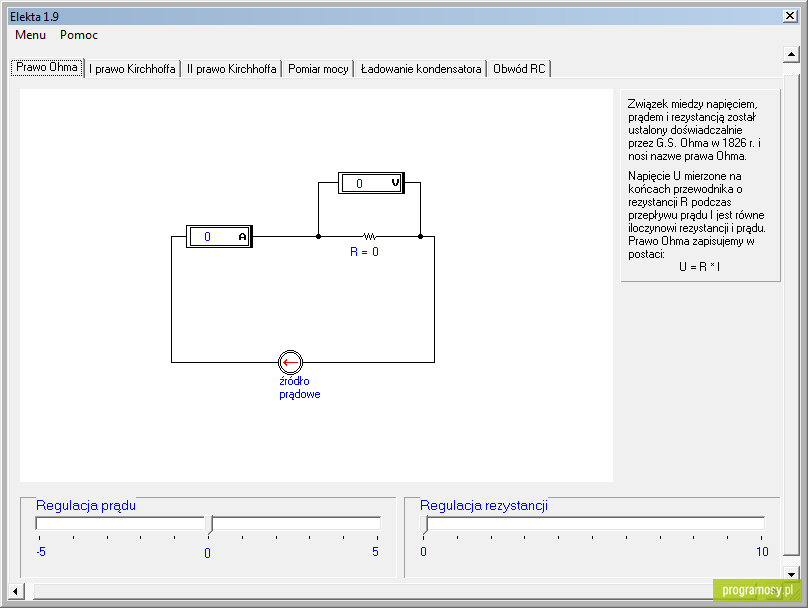Viewport: 808px width, 608px height.
Task: Click the Regulacja prądu slider thumb
Action: [209, 524]
